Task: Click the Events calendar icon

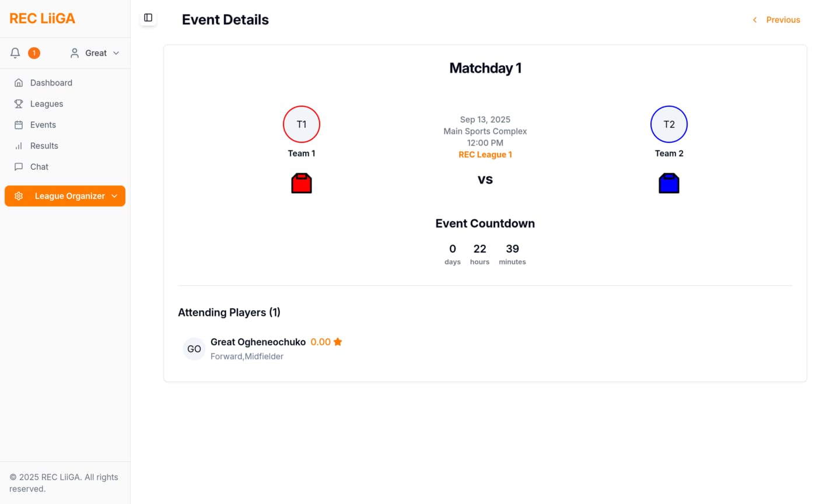Action: [x=19, y=125]
